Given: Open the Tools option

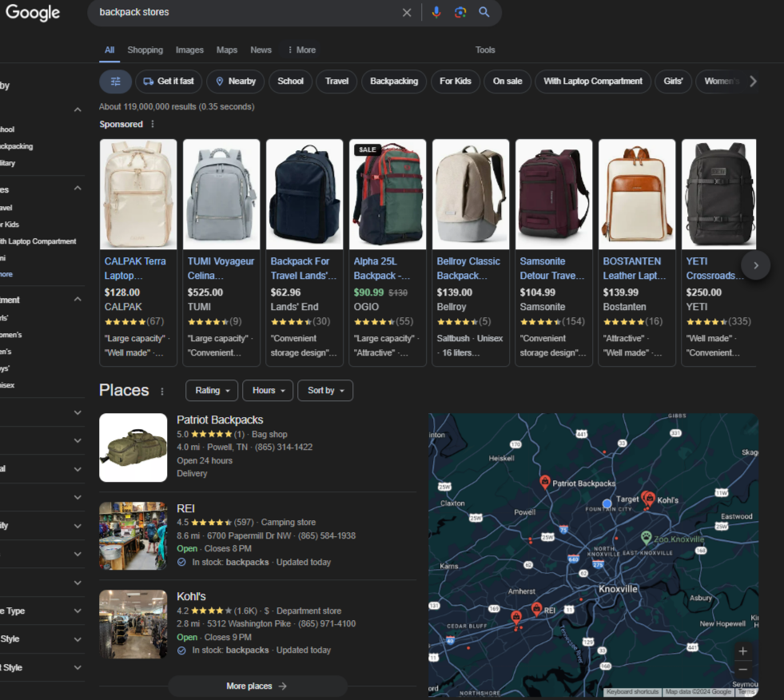Looking at the screenshot, I should click(x=485, y=50).
